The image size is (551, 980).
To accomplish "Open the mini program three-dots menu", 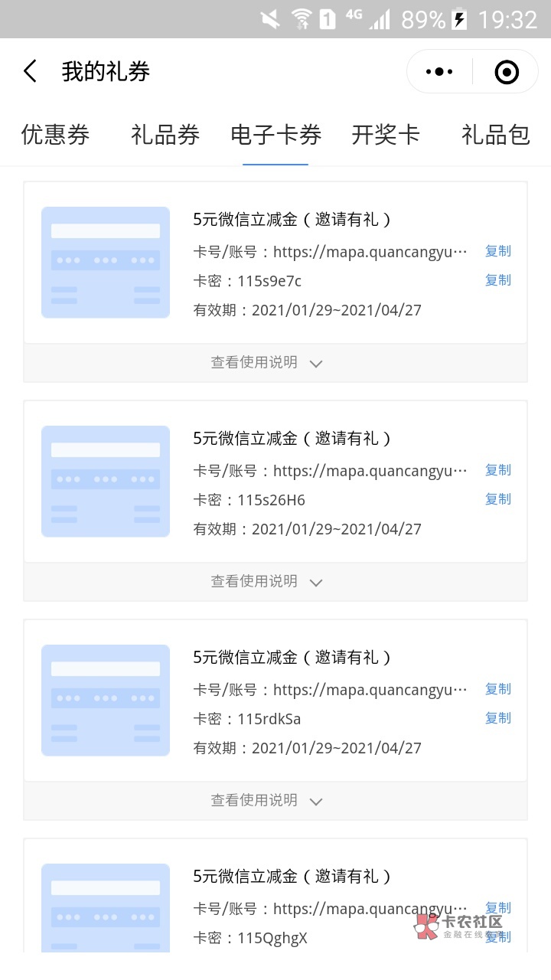I will pos(439,72).
